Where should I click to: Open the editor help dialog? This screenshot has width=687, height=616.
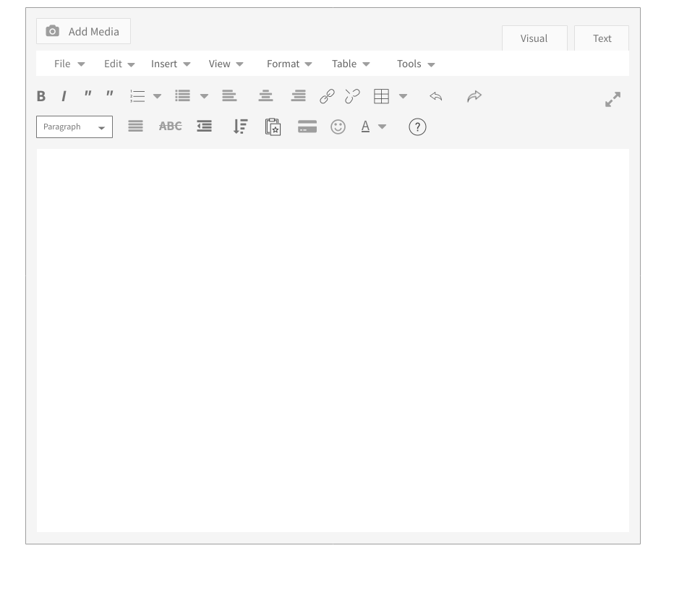coord(417,127)
